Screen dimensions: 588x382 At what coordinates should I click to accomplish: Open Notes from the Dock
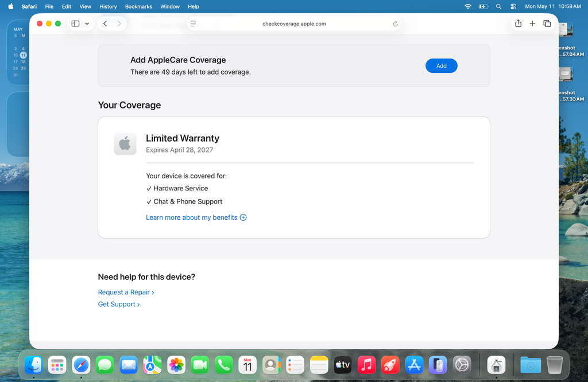319,365
